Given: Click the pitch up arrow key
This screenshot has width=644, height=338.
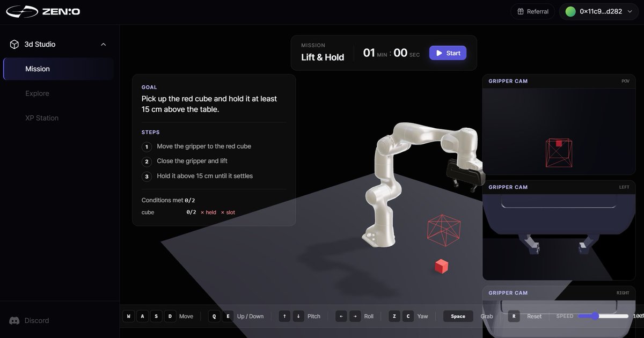Looking at the screenshot, I should pos(284,316).
